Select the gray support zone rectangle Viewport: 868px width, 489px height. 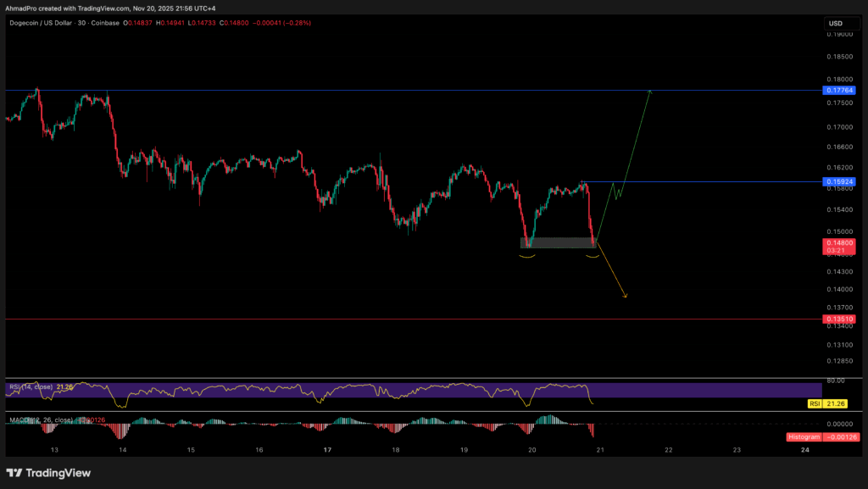(558, 242)
